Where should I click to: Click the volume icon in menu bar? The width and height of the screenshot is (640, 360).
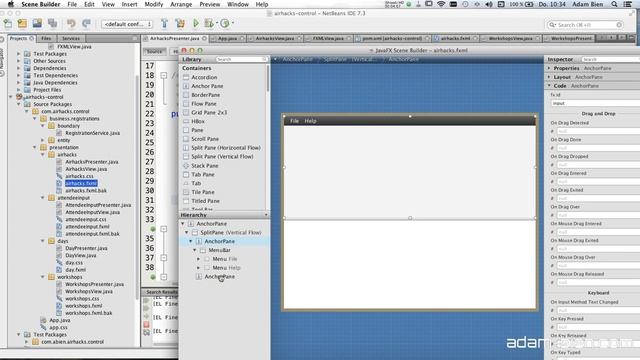tap(489, 4)
